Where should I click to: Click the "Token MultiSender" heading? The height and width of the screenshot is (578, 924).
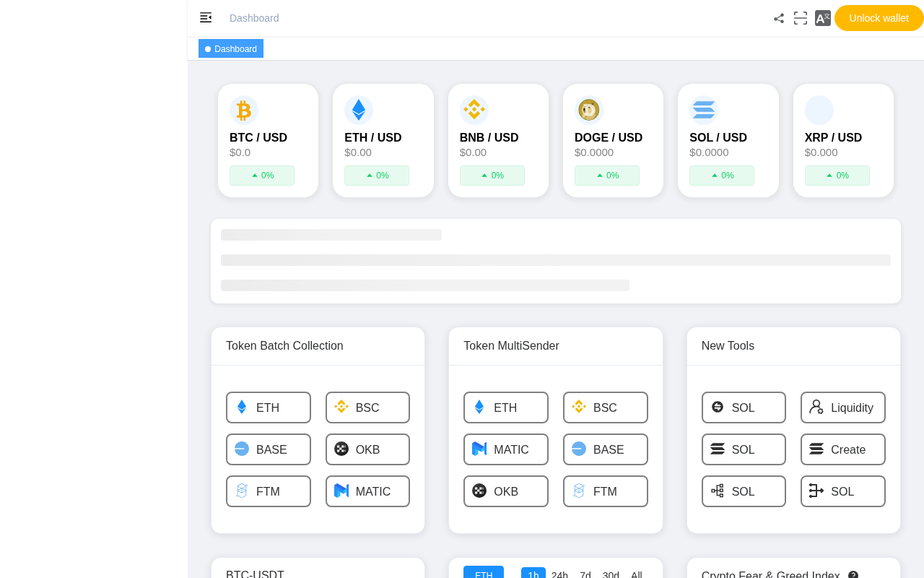511,345
